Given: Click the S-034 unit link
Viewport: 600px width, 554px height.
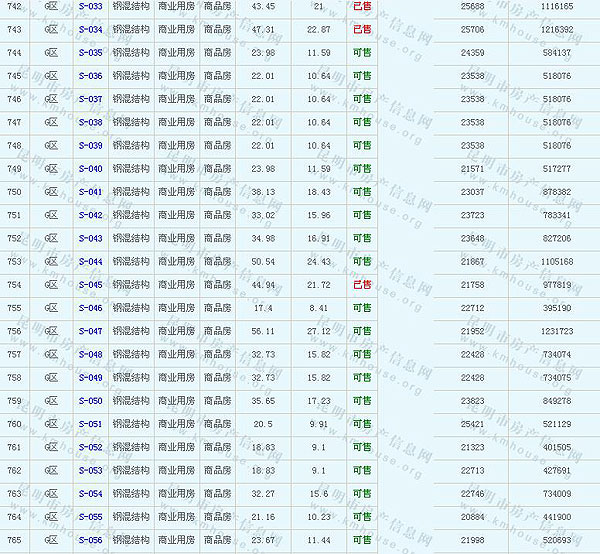Looking at the screenshot, I should tap(90, 29).
